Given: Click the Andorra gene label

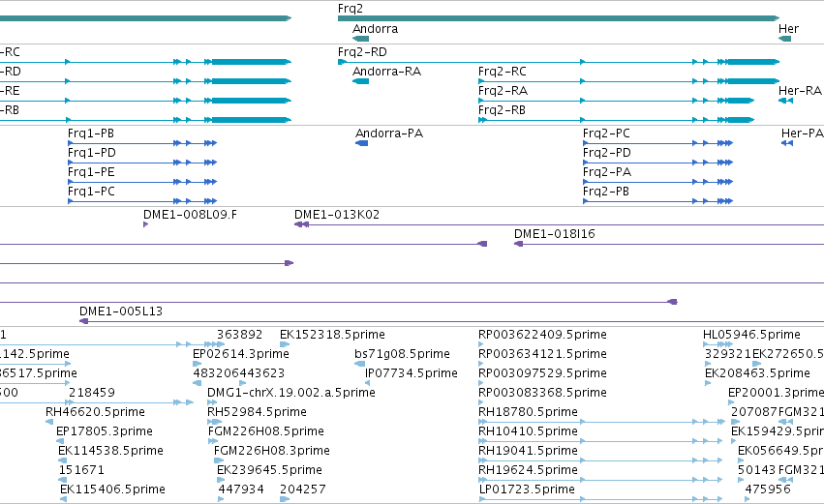Looking at the screenshot, I should [376, 29].
